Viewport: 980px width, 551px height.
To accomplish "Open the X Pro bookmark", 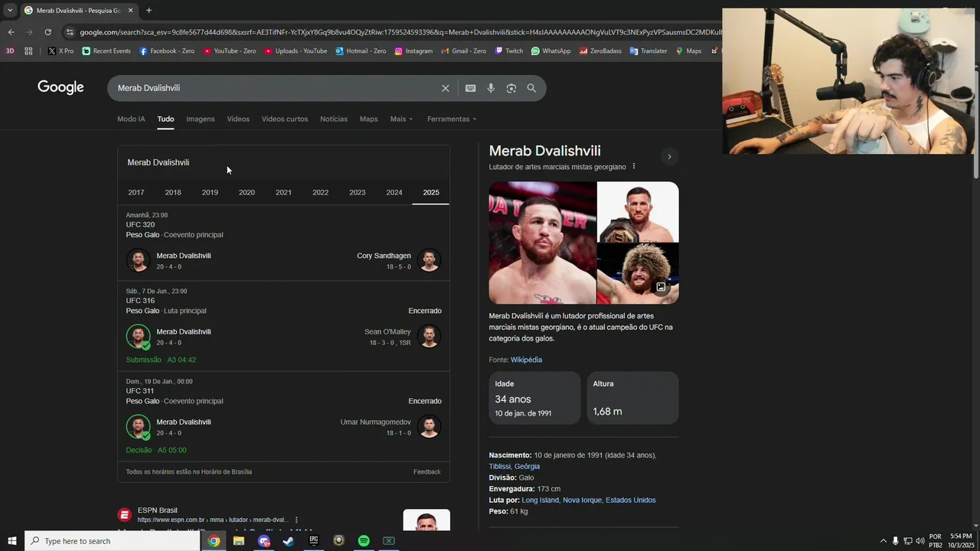I will [x=60, y=51].
